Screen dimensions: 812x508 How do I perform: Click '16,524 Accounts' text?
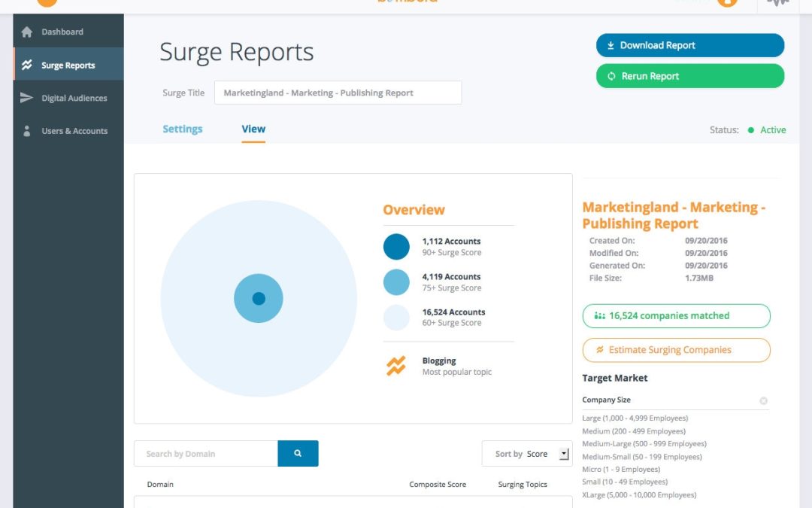tap(453, 312)
